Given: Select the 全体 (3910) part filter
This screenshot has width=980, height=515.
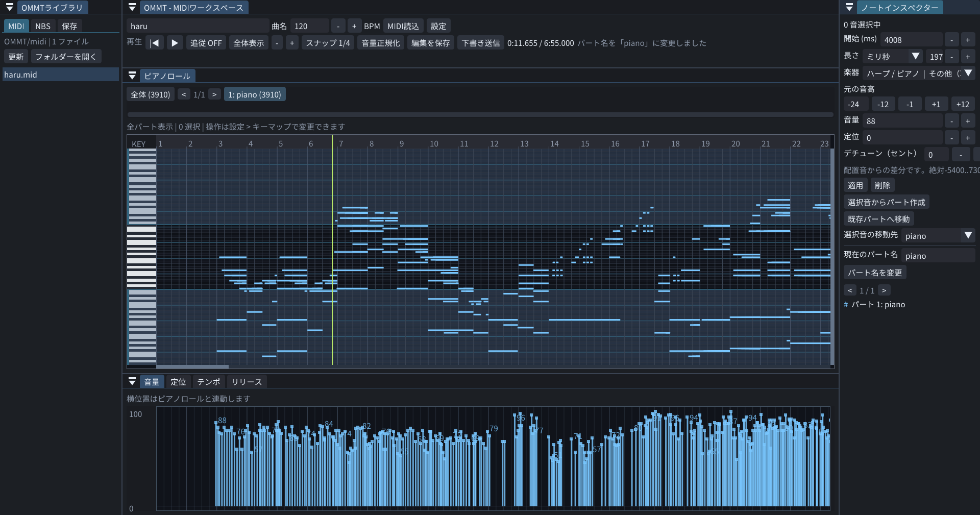Looking at the screenshot, I should 151,94.
